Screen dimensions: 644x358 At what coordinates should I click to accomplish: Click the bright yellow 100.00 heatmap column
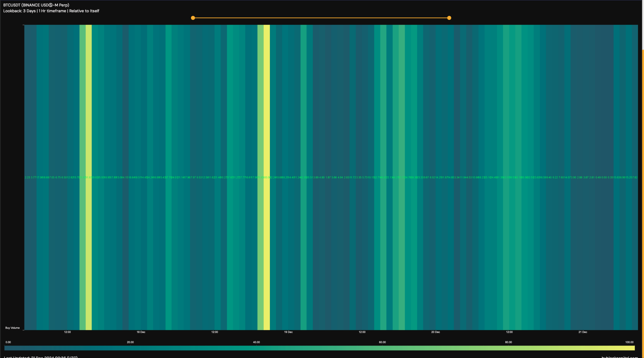[267, 177]
